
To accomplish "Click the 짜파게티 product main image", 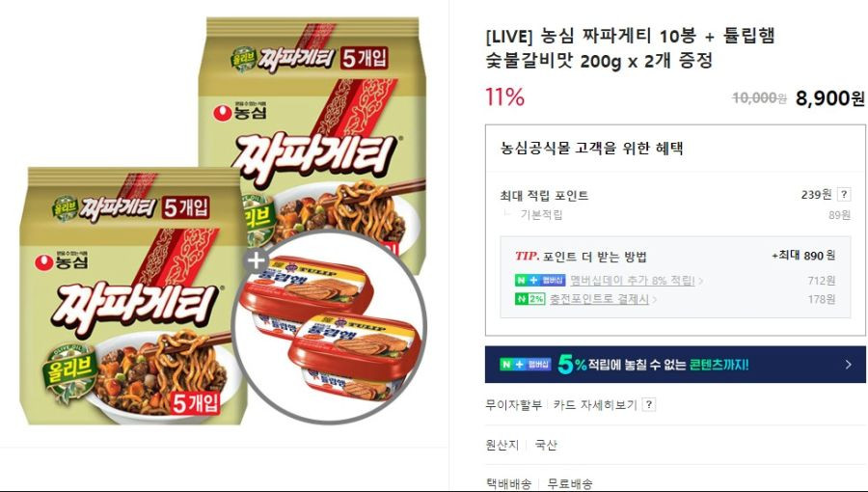I will click(222, 220).
